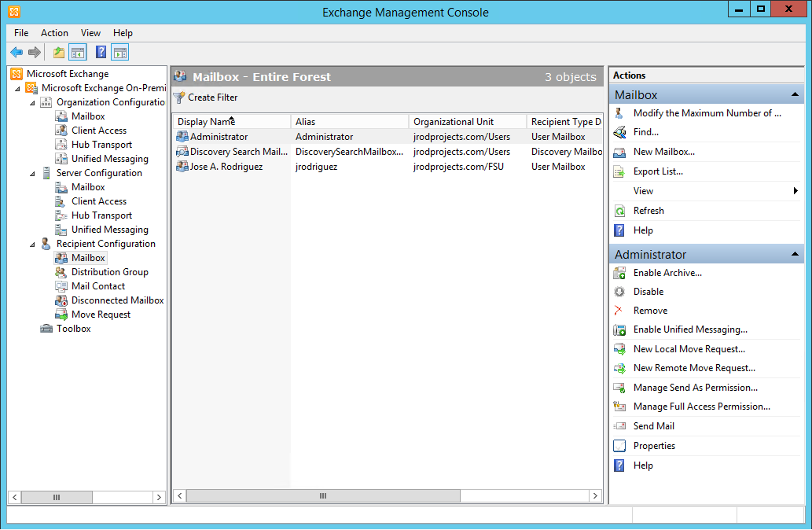This screenshot has width=812, height=530.
Task: Click the New Local Move Request icon
Action: click(619, 349)
